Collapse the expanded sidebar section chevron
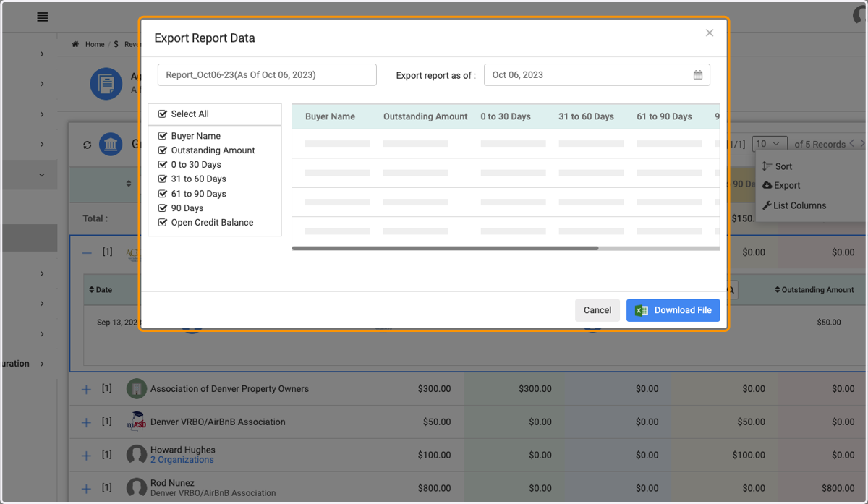Screen dimensions: 868x504 pos(42,175)
